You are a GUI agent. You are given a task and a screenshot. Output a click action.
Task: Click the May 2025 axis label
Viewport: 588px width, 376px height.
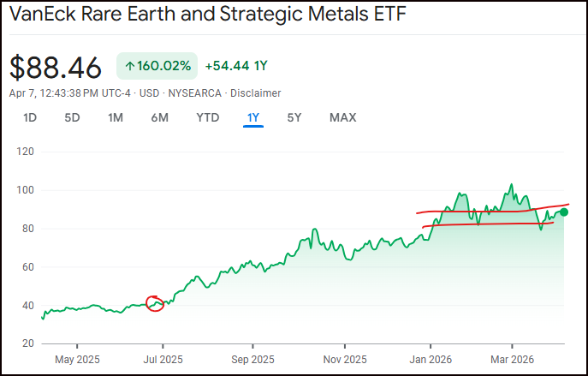tap(71, 359)
